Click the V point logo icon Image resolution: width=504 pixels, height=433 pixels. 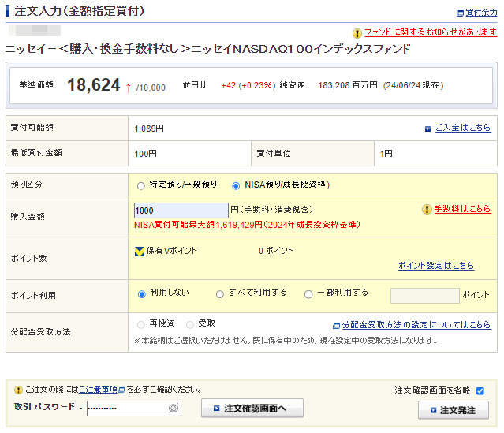(x=140, y=252)
